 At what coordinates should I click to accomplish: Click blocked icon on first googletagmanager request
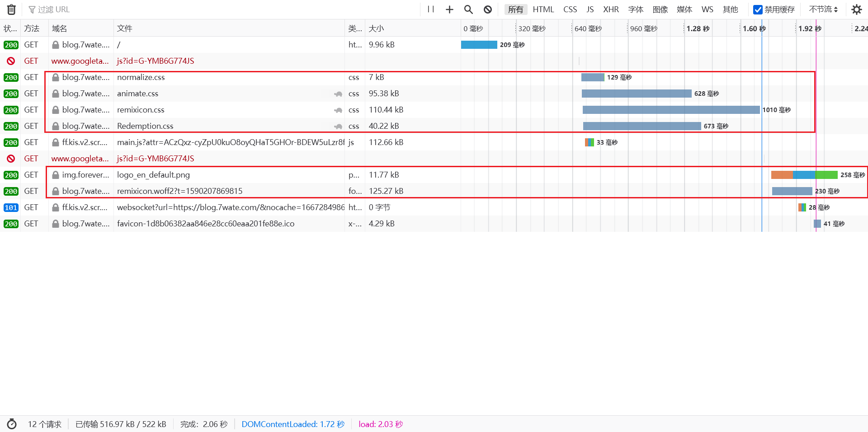(11, 61)
